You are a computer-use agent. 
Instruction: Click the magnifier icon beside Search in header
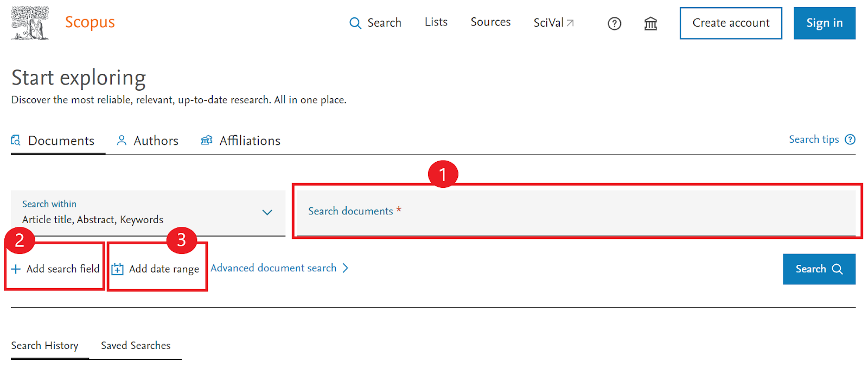pos(355,23)
